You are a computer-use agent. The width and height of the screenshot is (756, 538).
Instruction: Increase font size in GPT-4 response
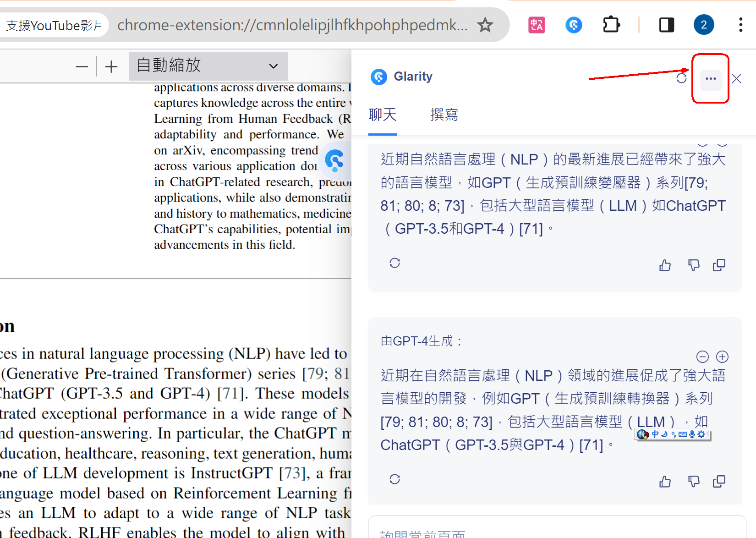coord(723,357)
